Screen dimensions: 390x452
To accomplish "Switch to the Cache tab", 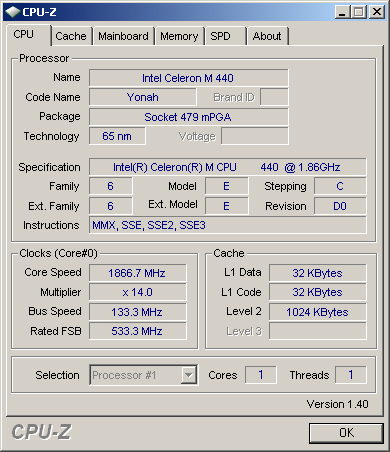I will (x=71, y=36).
